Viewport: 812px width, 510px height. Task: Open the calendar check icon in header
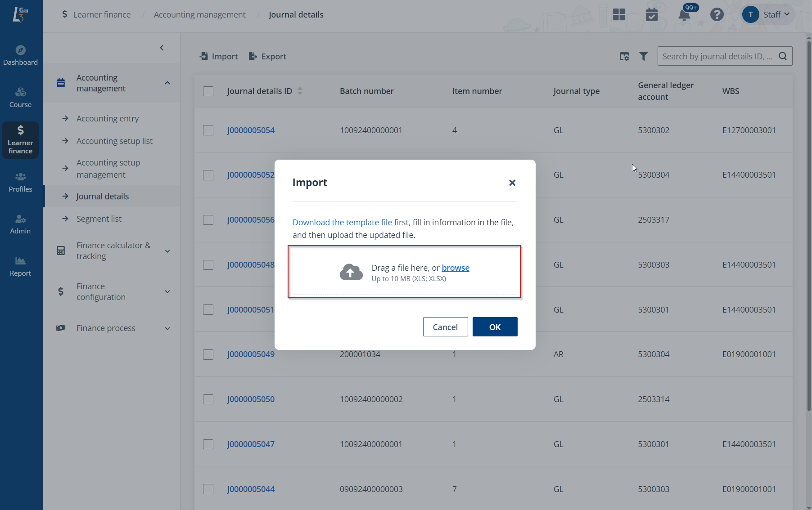(x=651, y=15)
